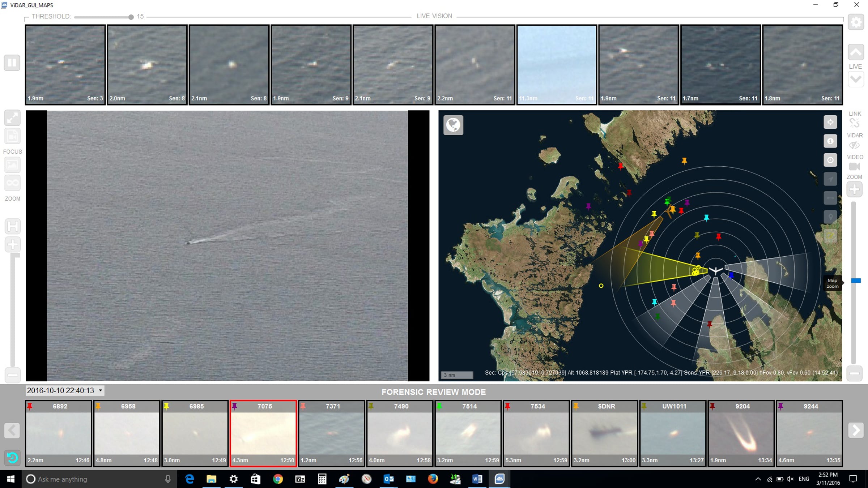Open Google Chrome from taskbar
868x488 pixels.
(278, 479)
